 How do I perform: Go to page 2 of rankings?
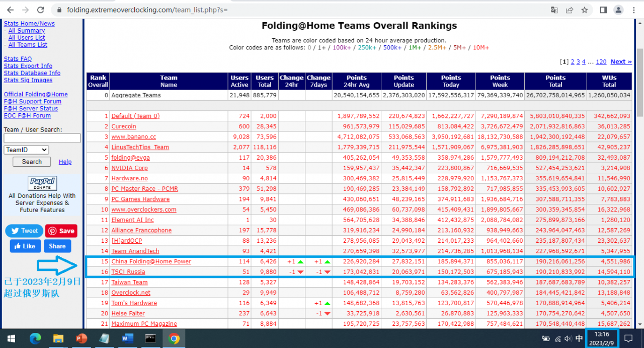(573, 61)
